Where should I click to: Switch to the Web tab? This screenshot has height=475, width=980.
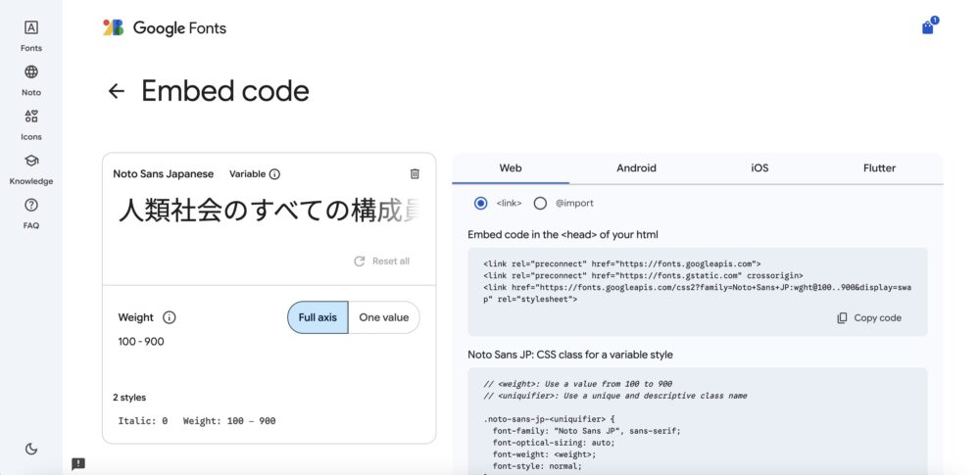point(511,168)
